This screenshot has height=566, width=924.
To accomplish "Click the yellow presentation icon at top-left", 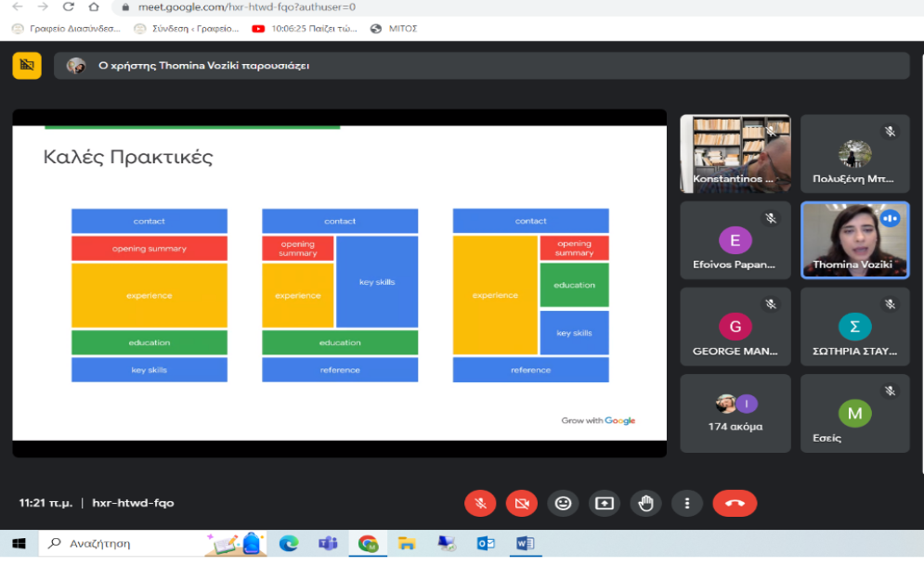I will coord(27,65).
